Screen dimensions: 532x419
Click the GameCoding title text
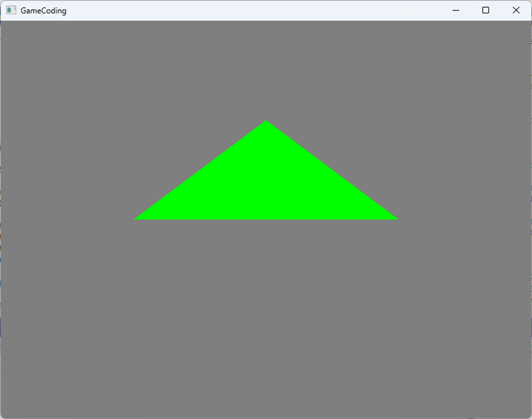pyautogui.click(x=43, y=11)
